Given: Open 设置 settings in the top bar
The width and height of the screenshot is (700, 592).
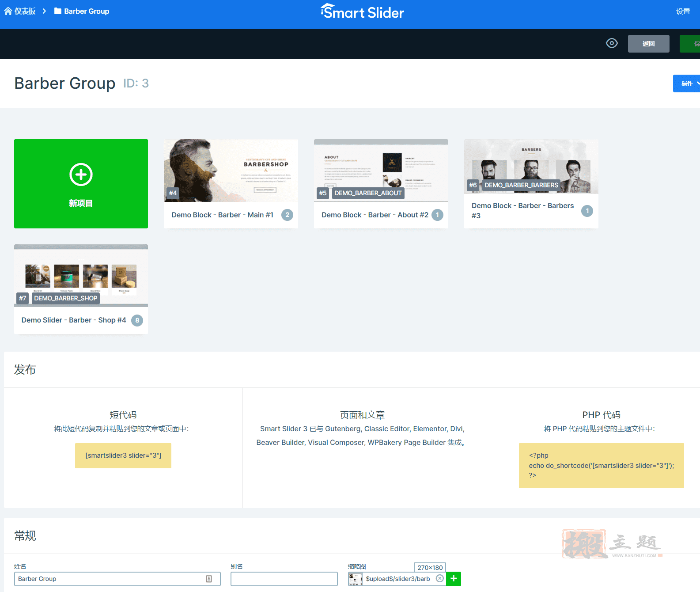Looking at the screenshot, I should coord(683,11).
